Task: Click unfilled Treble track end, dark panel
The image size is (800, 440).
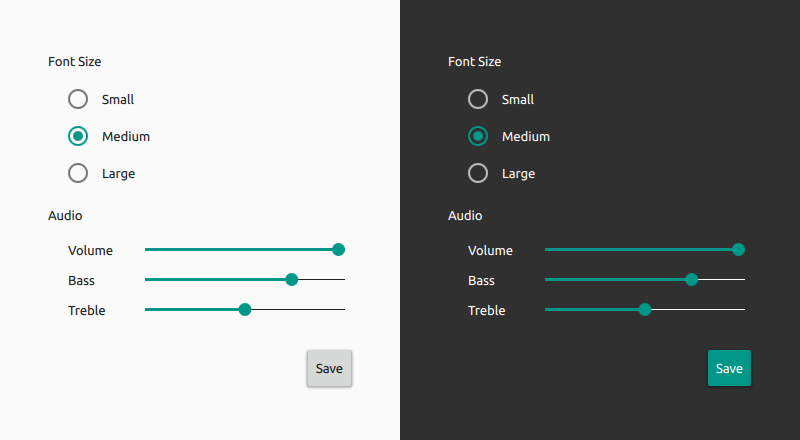Action: (x=740, y=310)
